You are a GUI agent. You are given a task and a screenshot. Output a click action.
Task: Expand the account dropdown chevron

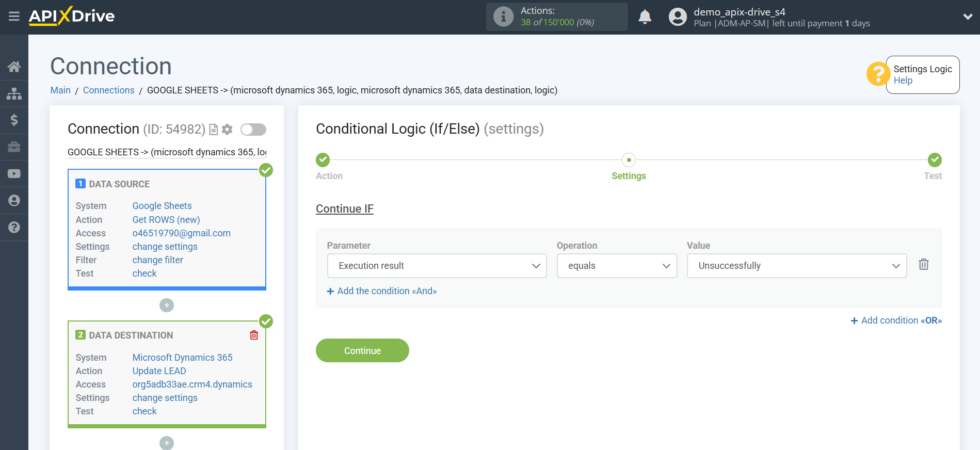pyautogui.click(x=968, y=17)
